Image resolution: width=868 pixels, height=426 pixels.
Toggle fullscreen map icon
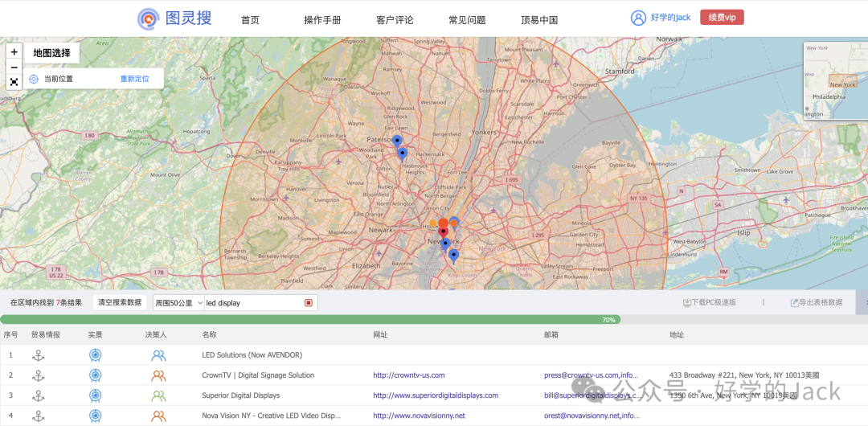pos(14,82)
